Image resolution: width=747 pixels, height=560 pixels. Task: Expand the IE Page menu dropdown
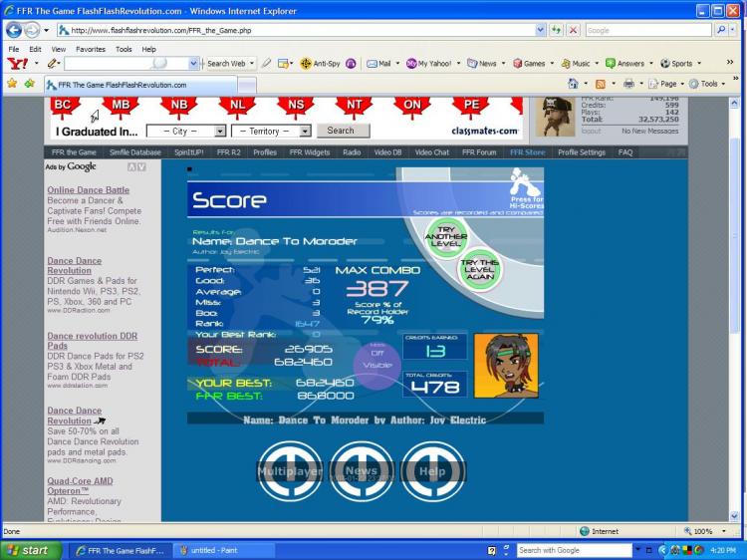pyautogui.click(x=666, y=84)
